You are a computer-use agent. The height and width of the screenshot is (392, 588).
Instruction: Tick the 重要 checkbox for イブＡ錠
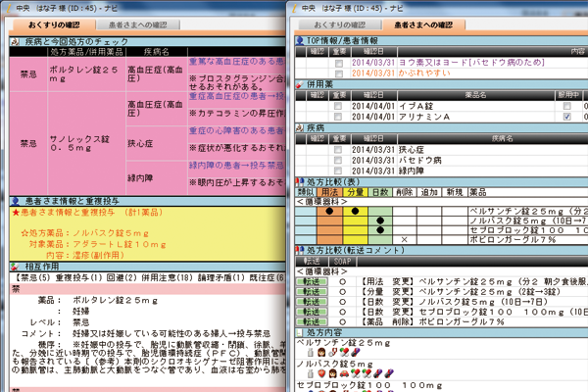click(338, 106)
